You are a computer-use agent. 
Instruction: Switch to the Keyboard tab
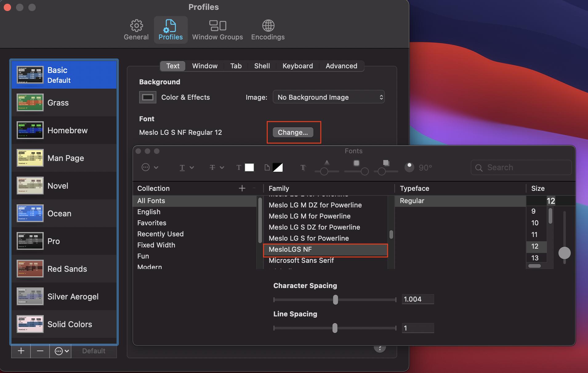pyautogui.click(x=298, y=66)
